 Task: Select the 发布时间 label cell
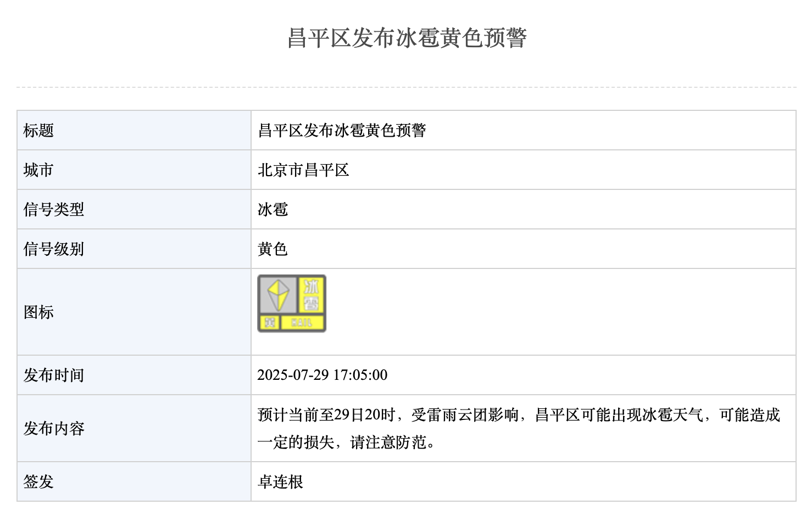point(134,375)
